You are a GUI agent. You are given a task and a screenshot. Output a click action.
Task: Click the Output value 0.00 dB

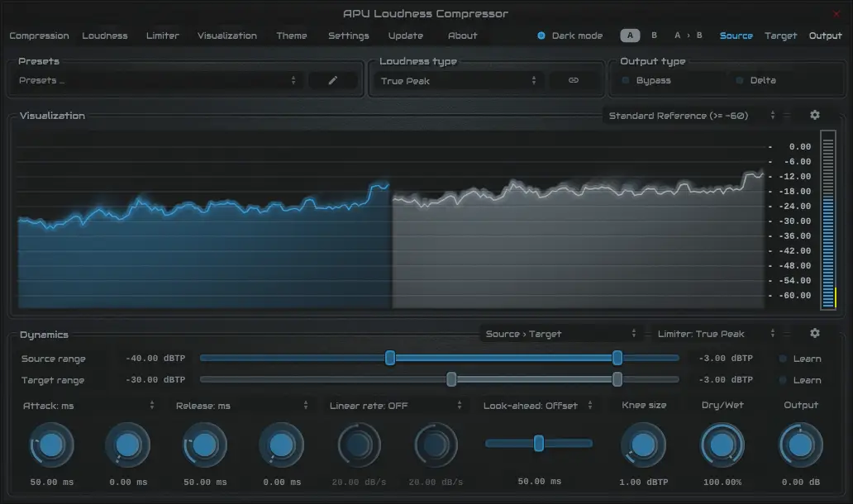point(801,483)
